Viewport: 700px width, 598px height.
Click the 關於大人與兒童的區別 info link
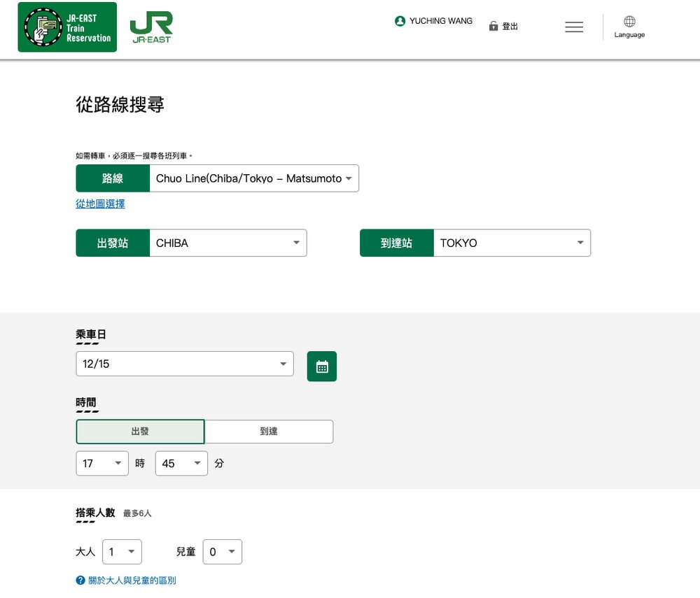pyautogui.click(x=132, y=580)
